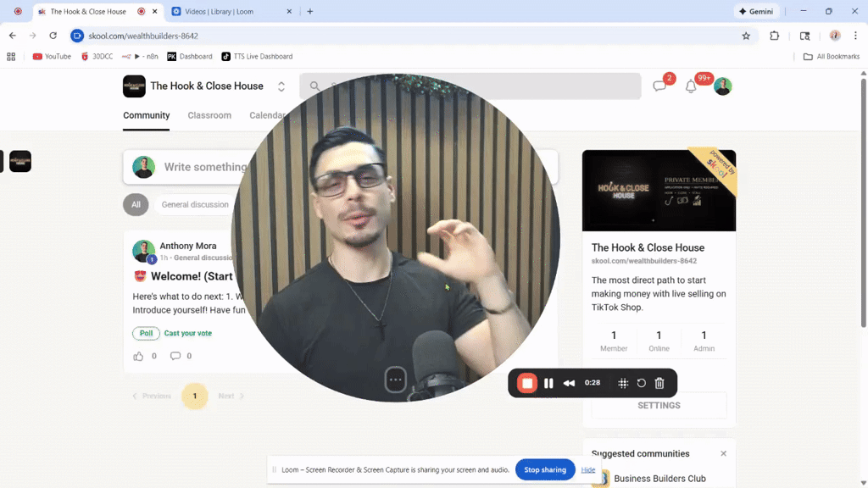
Task: Click the page vertical scrollbar
Action: point(863,202)
